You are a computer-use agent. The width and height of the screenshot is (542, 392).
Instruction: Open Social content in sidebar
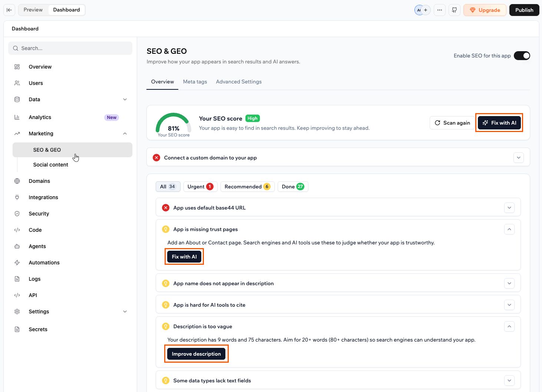tap(51, 165)
